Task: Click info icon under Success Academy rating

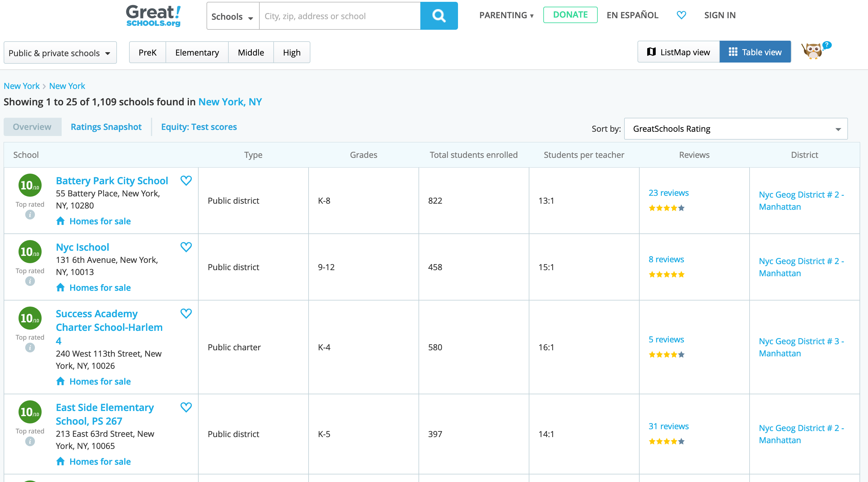Action: pyautogui.click(x=30, y=347)
